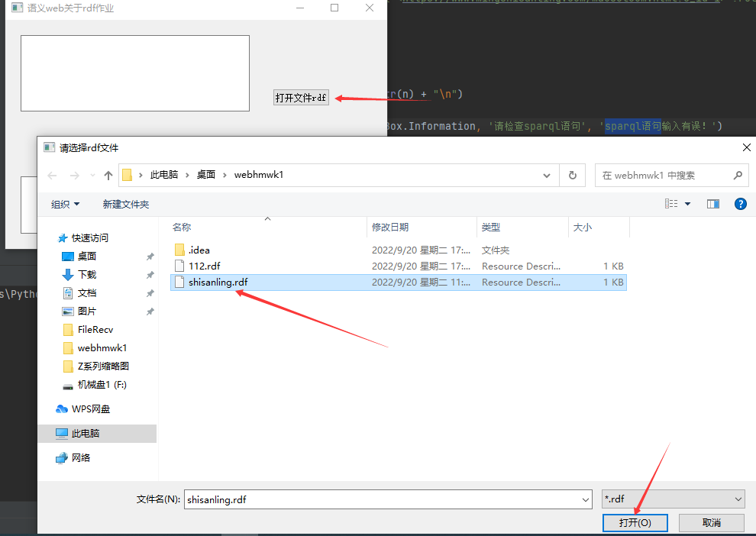Viewport: 756px width, 536px height.
Task: Click the 此电脑 monitor icon in sidebar
Action: tap(62, 434)
